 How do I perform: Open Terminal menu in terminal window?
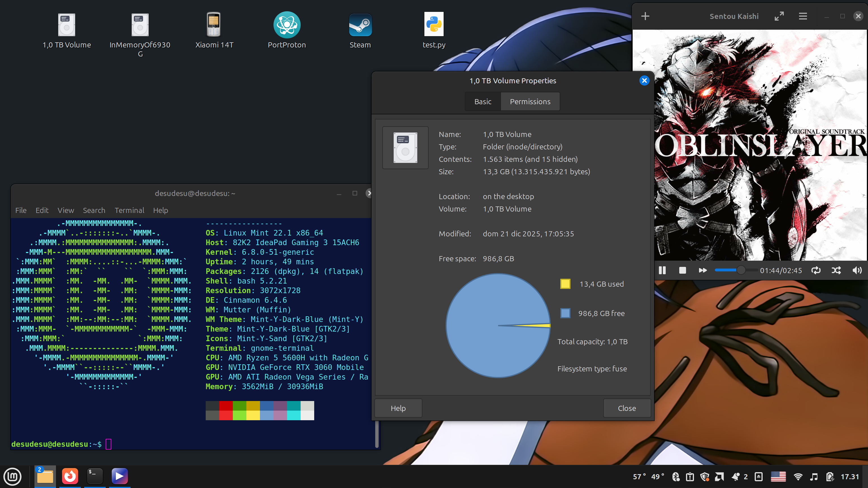pos(129,210)
